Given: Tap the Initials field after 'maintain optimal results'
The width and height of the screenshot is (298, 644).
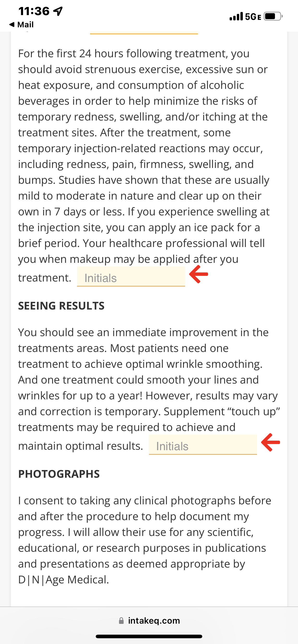Looking at the screenshot, I should [203, 445].
